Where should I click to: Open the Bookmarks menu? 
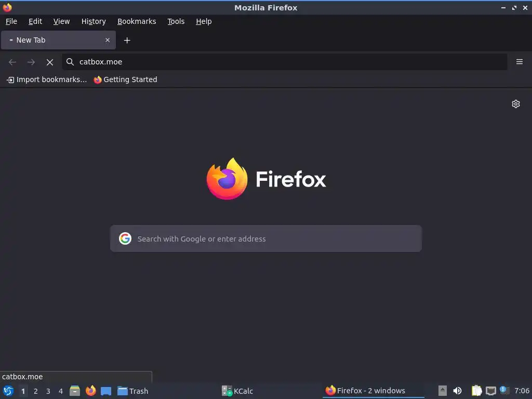(x=137, y=21)
